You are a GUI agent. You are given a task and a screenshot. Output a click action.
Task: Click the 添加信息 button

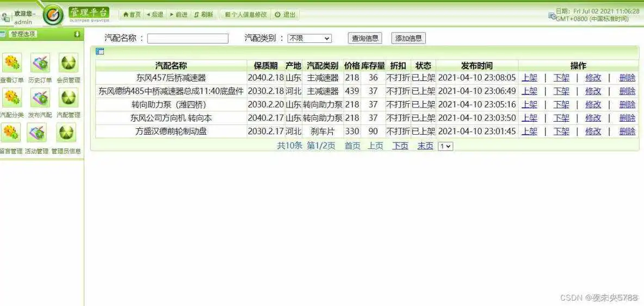point(408,38)
